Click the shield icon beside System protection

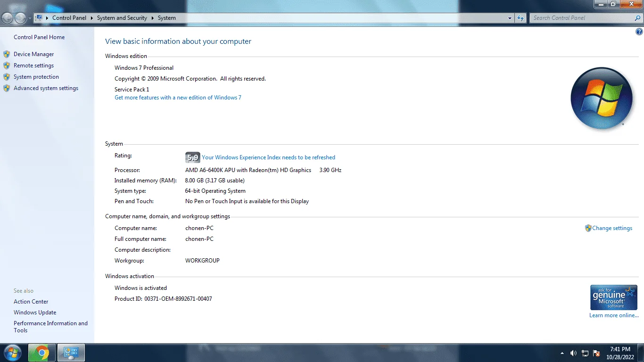click(x=7, y=77)
